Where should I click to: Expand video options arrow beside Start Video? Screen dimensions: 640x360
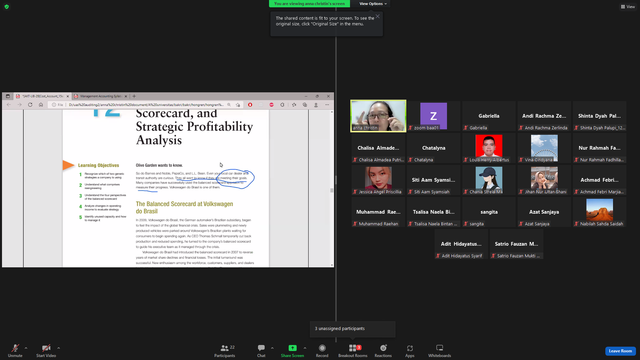[x=58, y=348]
